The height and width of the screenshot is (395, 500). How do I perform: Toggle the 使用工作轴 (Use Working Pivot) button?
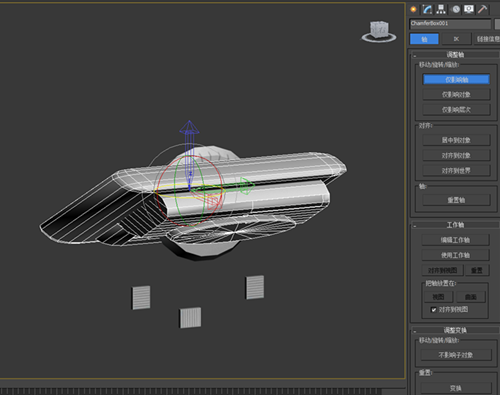tap(455, 255)
